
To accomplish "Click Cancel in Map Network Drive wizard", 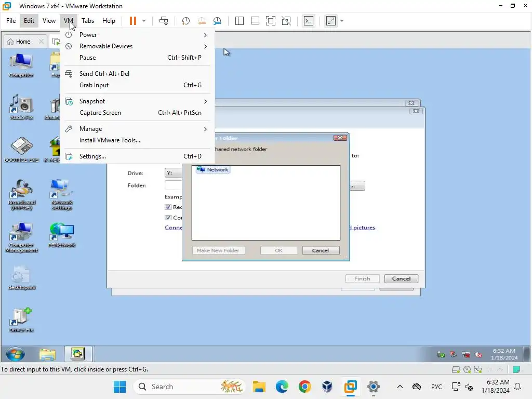I will [401, 278].
